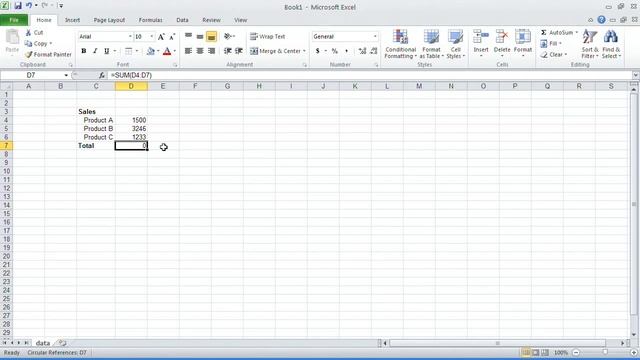Open the Clear dropdown
This screenshot has width=640, height=360.
click(554, 54)
